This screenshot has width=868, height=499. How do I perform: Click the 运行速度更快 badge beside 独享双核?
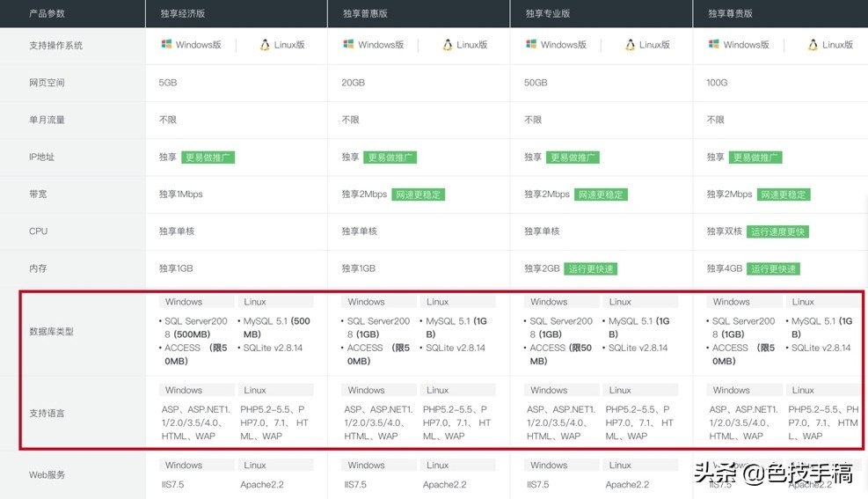[777, 231]
